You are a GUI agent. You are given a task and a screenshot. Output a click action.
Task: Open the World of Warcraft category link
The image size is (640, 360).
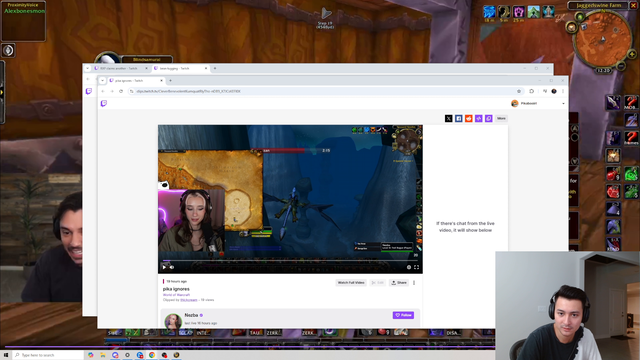tap(176, 295)
